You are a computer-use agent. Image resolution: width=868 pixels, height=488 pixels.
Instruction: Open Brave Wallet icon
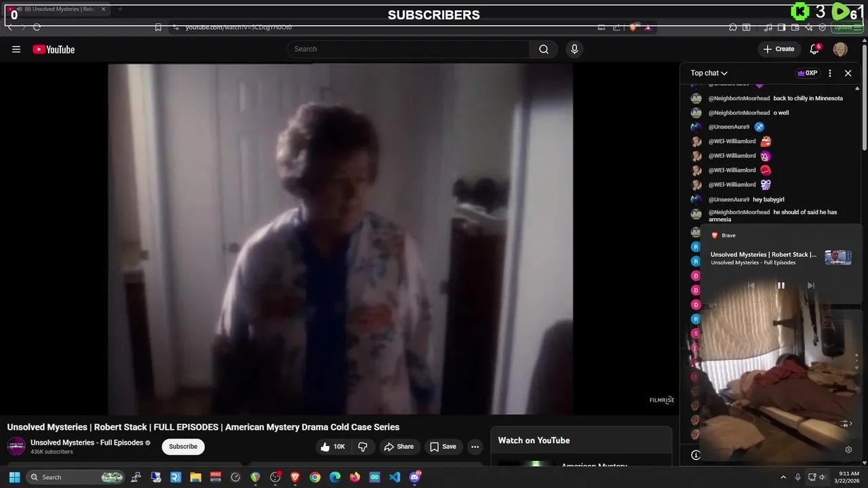[795, 27]
